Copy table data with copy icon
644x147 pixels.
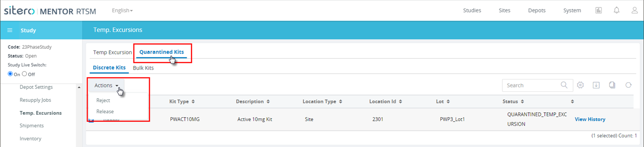[612, 85]
